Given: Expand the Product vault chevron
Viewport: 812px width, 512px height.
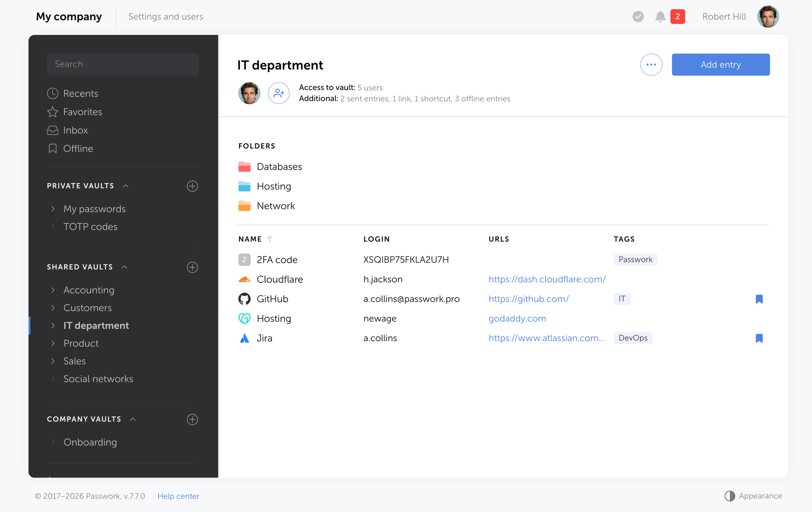Looking at the screenshot, I should [x=53, y=344].
